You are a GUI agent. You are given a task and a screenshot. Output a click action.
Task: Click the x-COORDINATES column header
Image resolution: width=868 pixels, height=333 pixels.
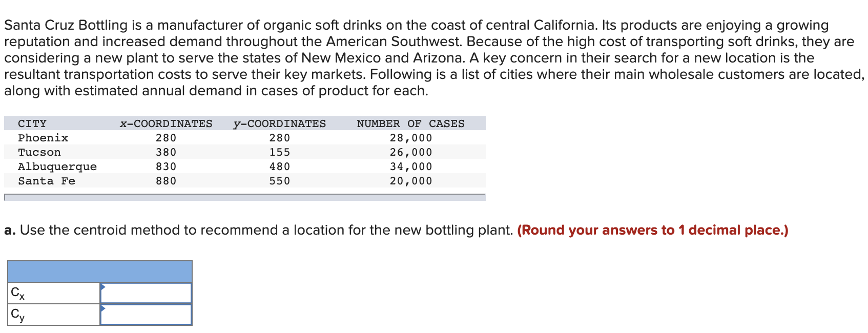click(166, 123)
